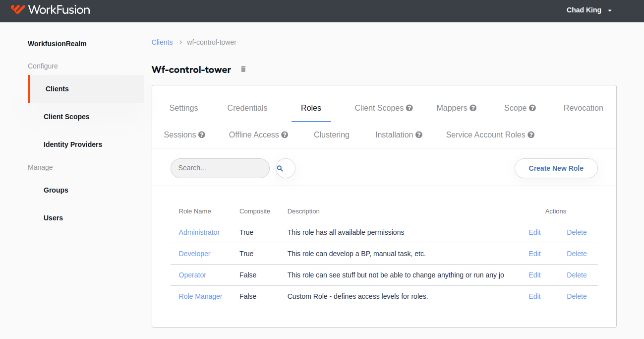Go to the Revocation tab

(583, 108)
